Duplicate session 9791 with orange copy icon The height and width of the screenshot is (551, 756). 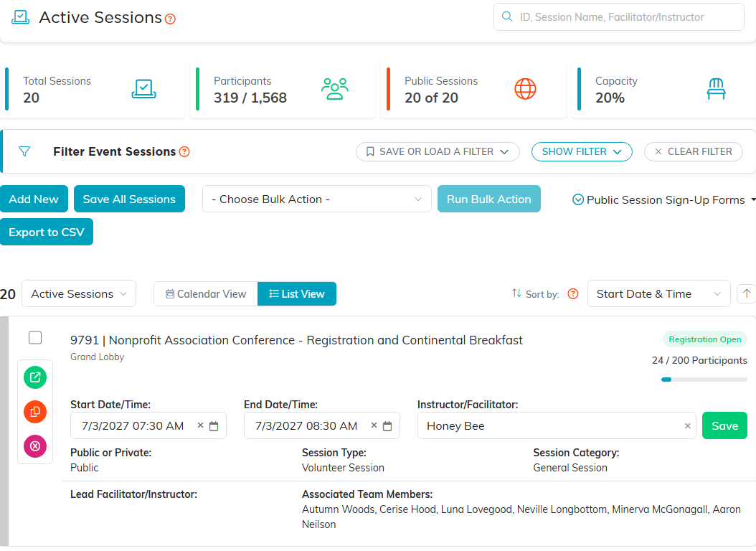coord(35,412)
